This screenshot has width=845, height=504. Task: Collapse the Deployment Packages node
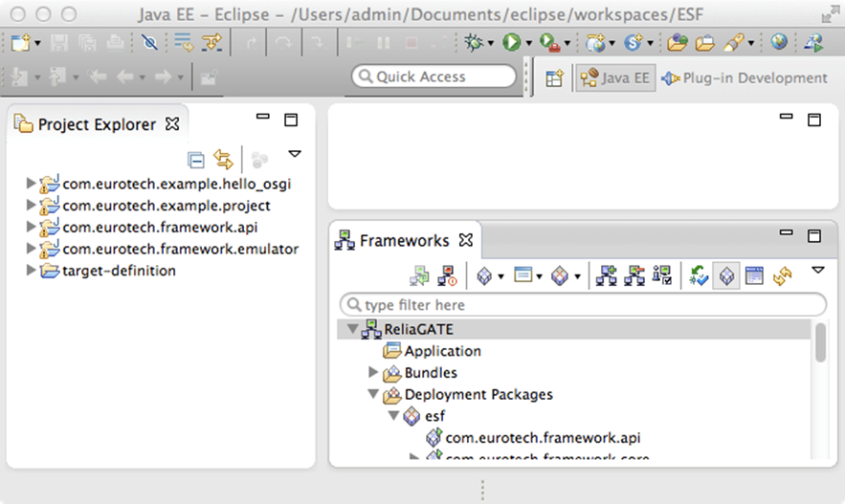click(x=373, y=394)
